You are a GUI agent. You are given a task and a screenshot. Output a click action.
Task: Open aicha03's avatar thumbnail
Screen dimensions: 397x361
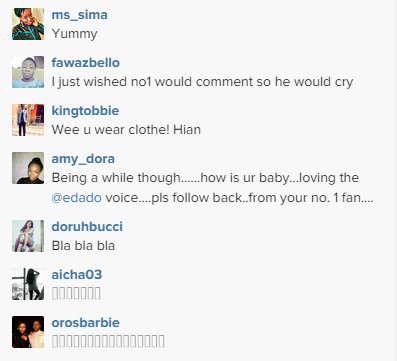(28, 284)
